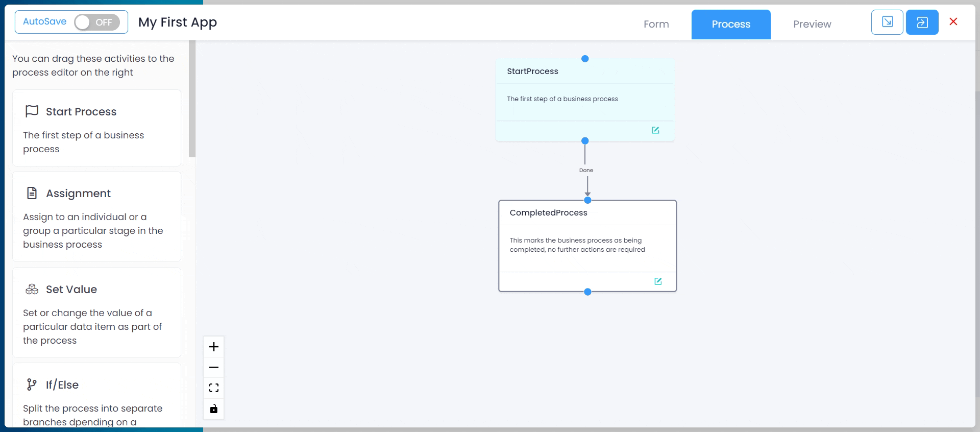980x432 pixels.
Task: Edit the StartProcess node via its edit icon
Action: coord(655,130)
